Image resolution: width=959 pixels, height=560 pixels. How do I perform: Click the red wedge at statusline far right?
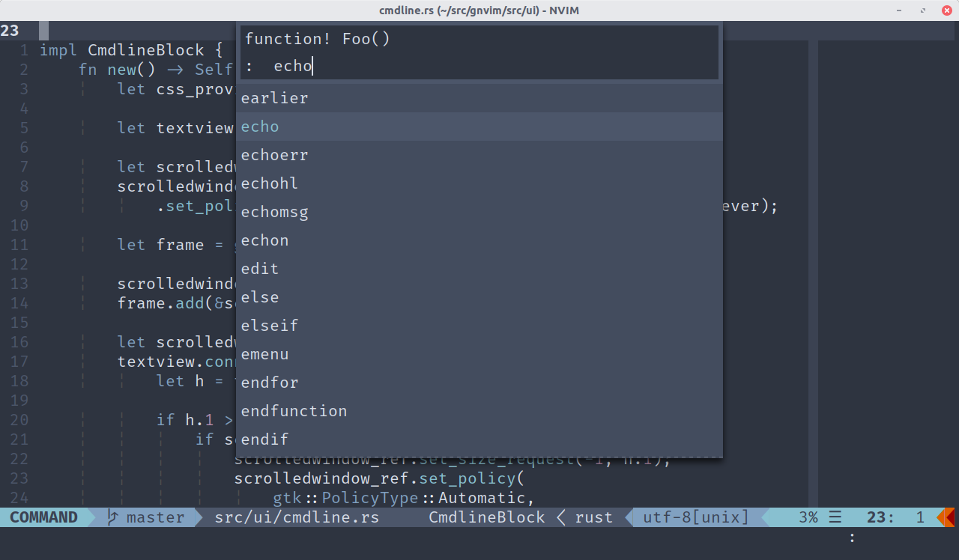tap(949, 517)
